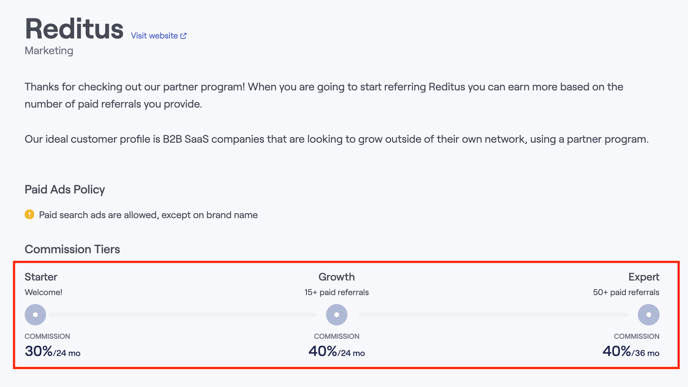Image resolution: width=688 pixels, height=387 pixels.
Task: Click the Visit website link
Action: (x=158, y=36)
